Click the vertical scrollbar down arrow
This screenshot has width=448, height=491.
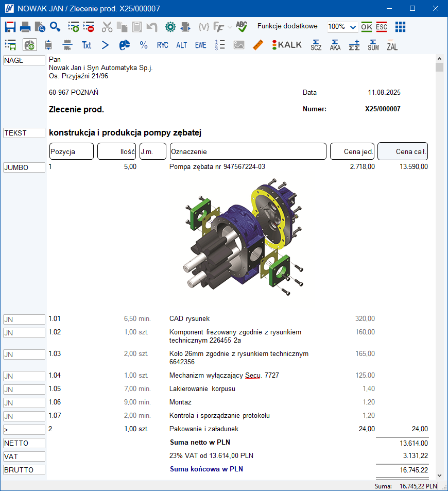click(x=439, y=475)
